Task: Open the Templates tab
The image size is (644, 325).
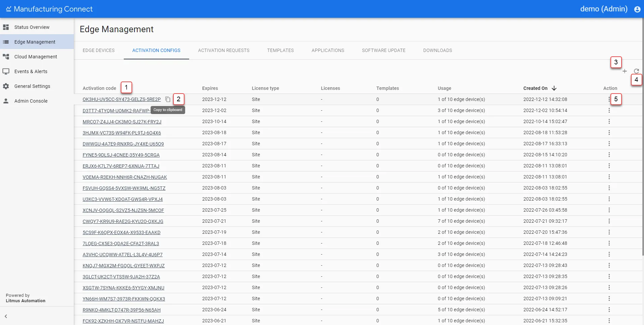Action: point(280,50)
